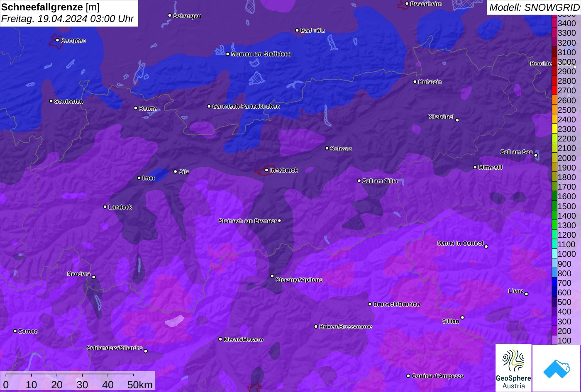Viewport: 581px width, 392px height.
Task: Click the Schongau city marker dot
Action: point(170,15)
